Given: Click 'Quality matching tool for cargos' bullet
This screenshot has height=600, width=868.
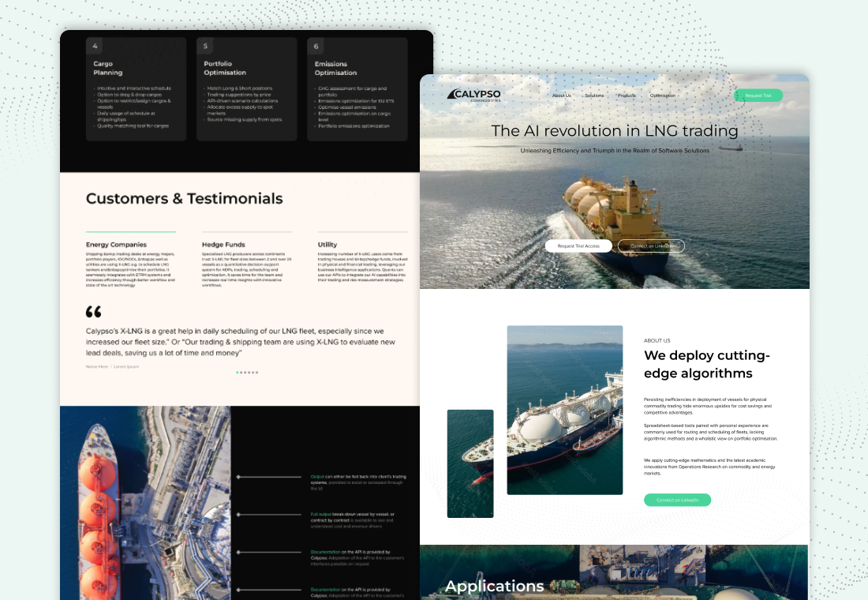Looking at the screenshot, I should point(133,126).
